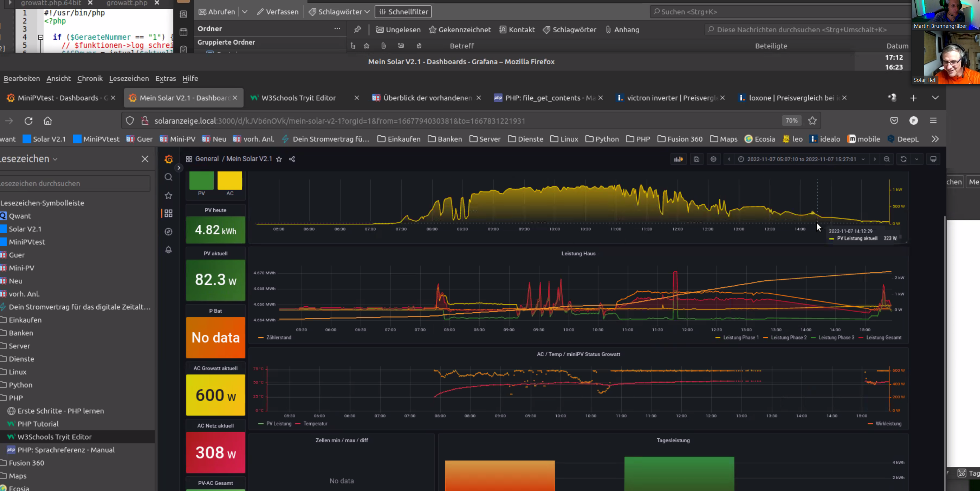Save the dashboard with the disk icon
The height and width of the screenshot is (491, 980).
point(696,159)
